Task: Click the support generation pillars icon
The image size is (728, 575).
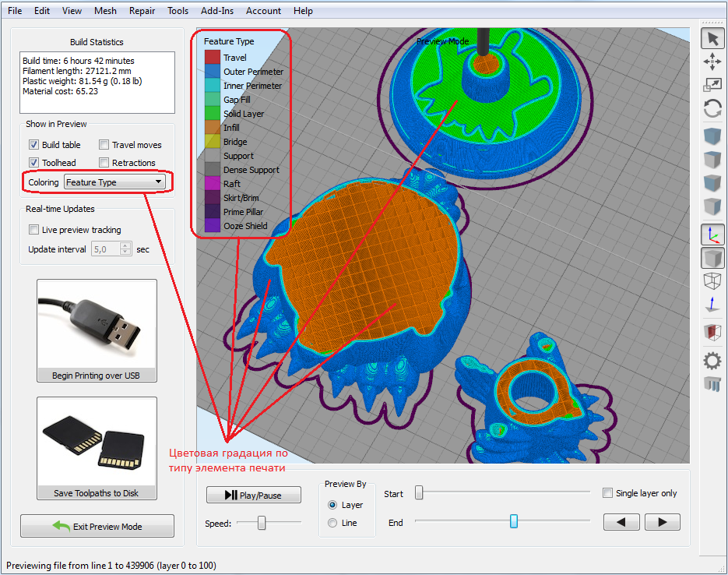Action: 712,383
